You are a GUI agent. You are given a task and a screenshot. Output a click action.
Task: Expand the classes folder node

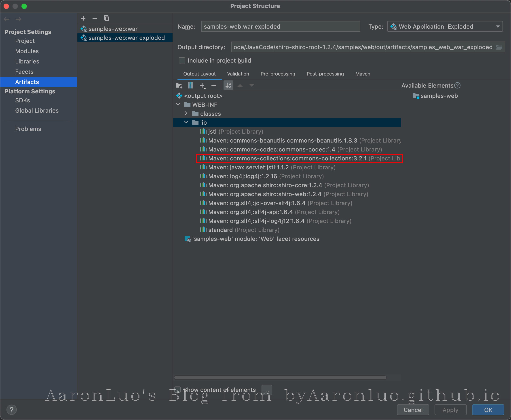pos(186,113)
